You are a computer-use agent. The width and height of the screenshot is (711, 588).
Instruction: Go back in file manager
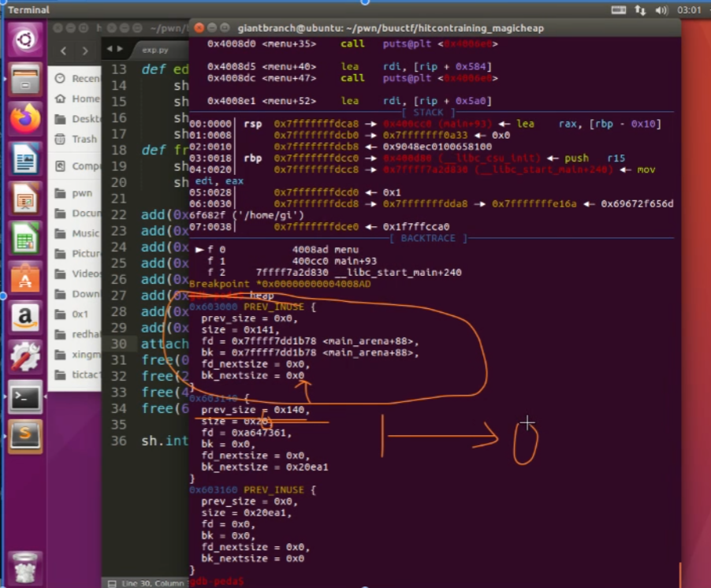tap(64, 51)
